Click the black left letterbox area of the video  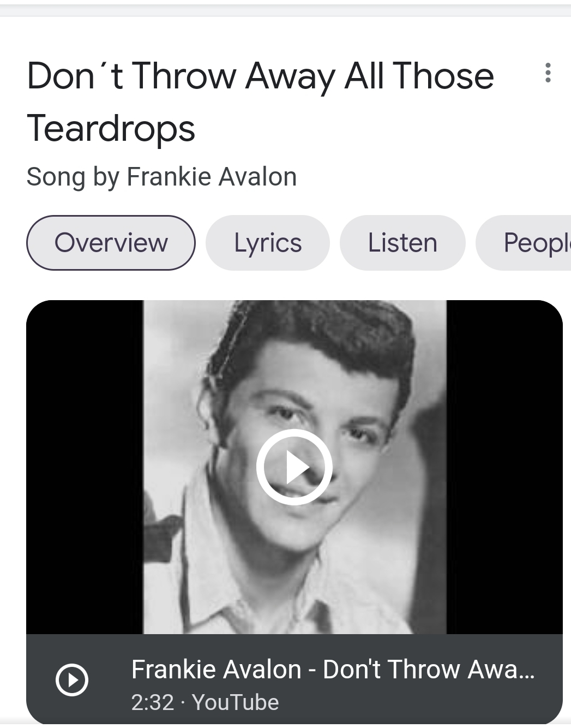pos(85,467)
